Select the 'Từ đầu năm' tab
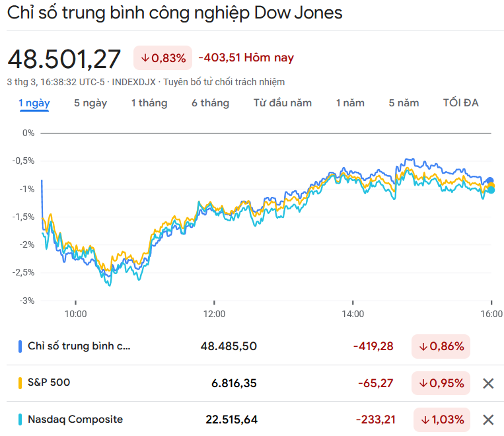The height and width of the screenshot is (436, 504). (x=282, y=103)
